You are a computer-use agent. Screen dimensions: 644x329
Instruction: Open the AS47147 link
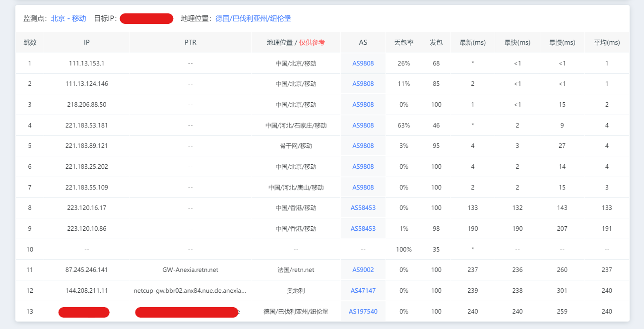[x=363, y=291]
